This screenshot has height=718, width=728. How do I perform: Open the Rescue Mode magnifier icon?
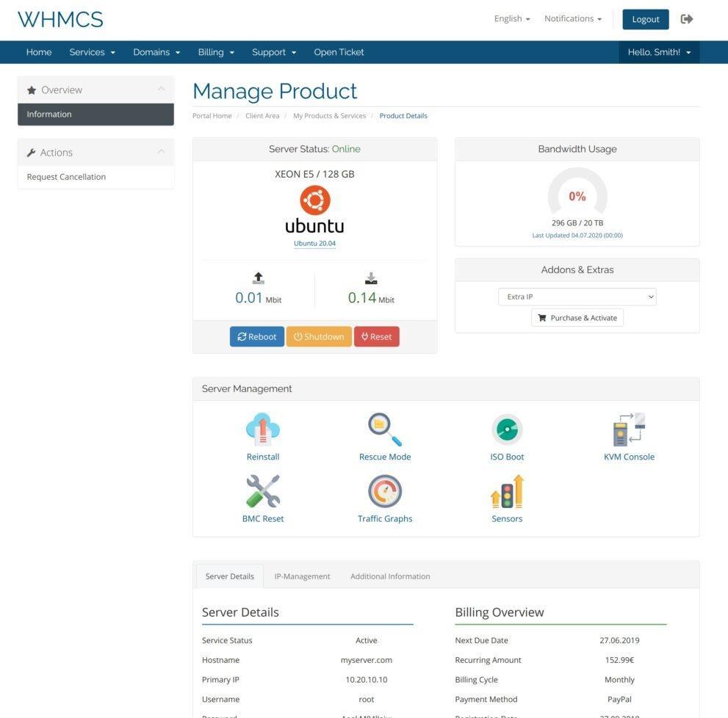click(385, 429)
